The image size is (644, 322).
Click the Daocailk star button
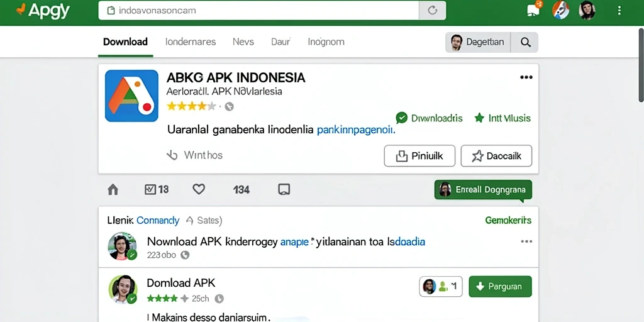(x=496, y=156)
